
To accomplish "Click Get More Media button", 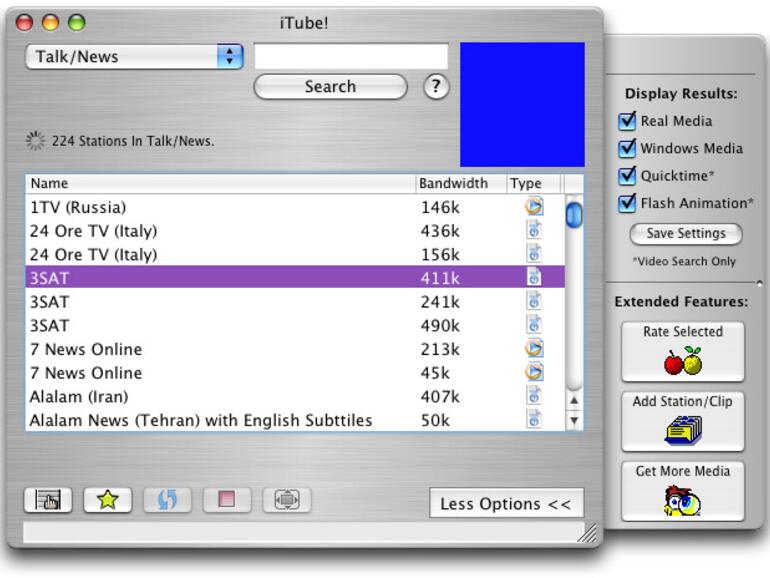I will pyautogui.click(x=683, y=491).
